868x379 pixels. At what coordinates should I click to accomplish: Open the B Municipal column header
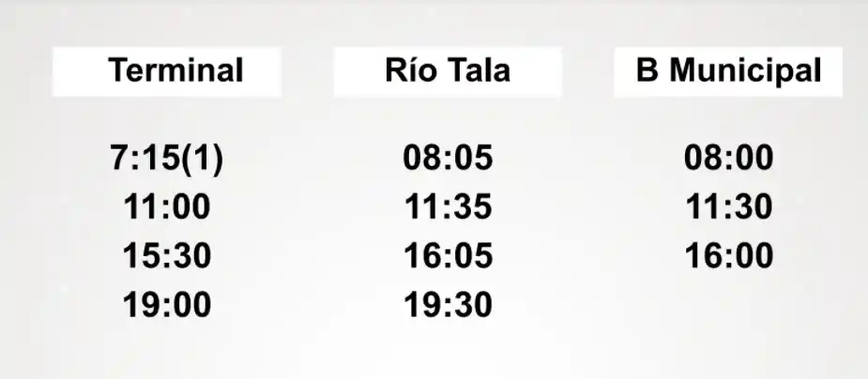click(728, 71)
